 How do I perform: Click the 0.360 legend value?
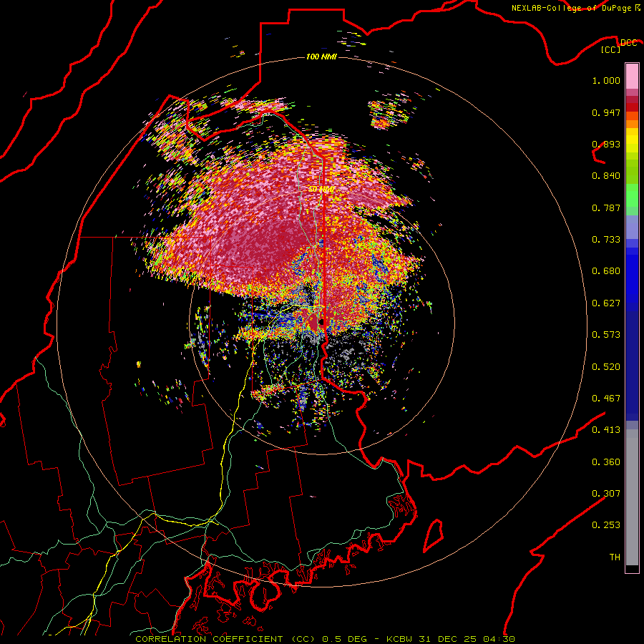pyautogui.click(x=606, y=462)
